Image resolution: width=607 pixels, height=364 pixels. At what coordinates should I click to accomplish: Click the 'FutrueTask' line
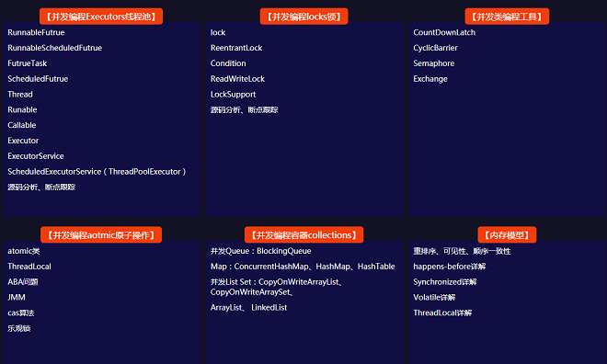[x=27, y=63]
